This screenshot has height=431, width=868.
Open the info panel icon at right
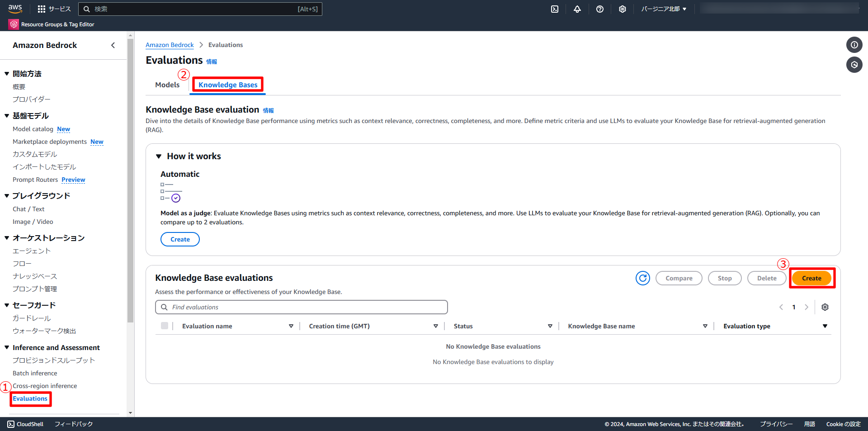[x=854, y=45]
